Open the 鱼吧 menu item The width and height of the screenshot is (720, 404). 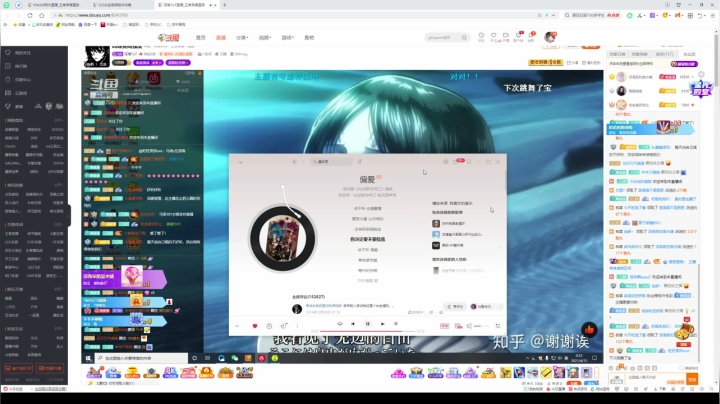click(x=309, y=38)
